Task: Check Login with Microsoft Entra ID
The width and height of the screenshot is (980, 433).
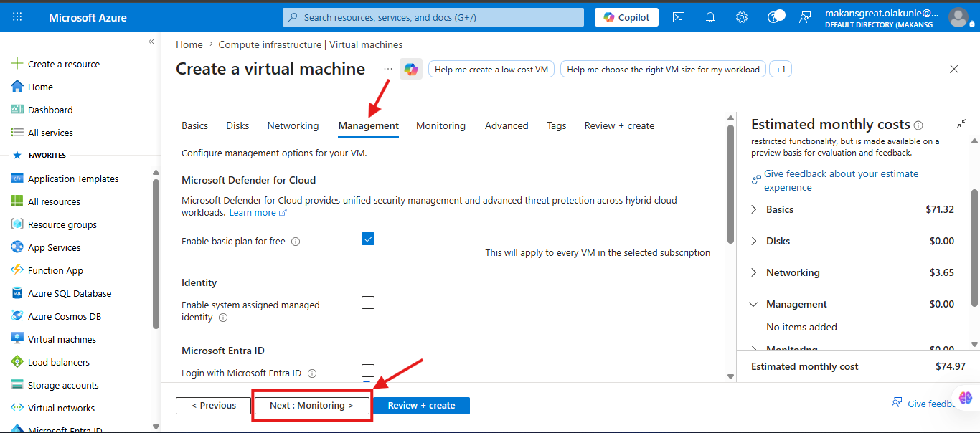Action: pos(368,371)
